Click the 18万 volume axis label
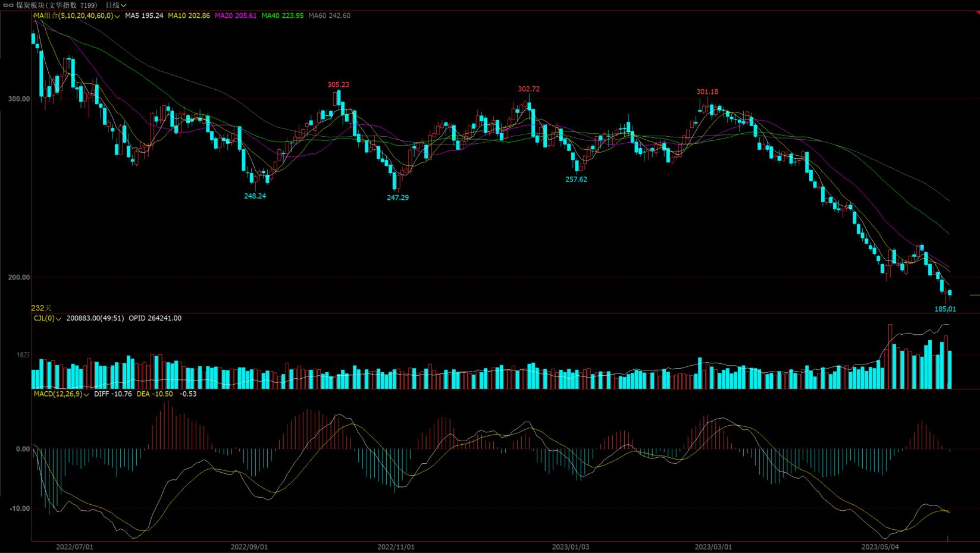 [x=23, y=355]
